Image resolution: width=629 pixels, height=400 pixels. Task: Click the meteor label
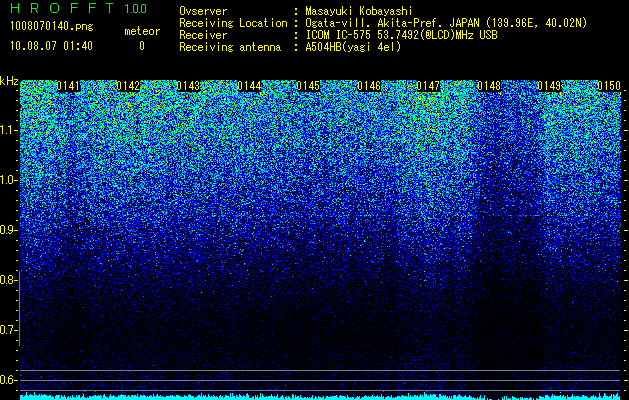tap(142, 31)
